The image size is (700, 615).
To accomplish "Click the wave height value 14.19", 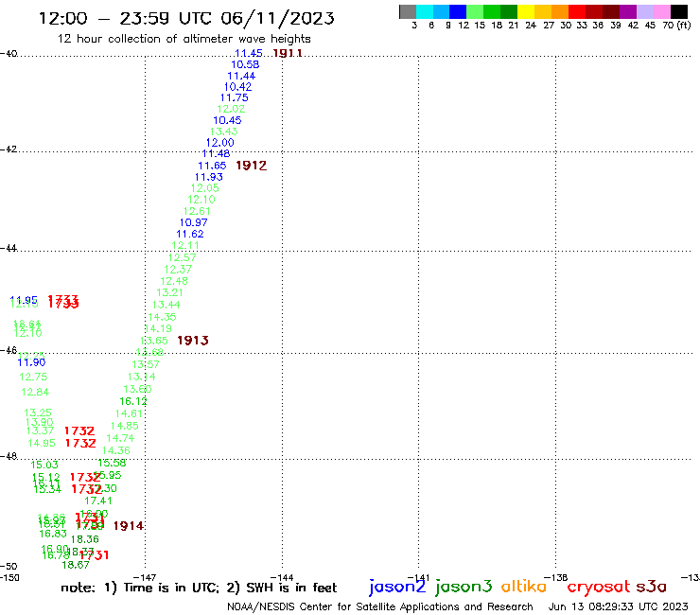I will click(158, 328).
